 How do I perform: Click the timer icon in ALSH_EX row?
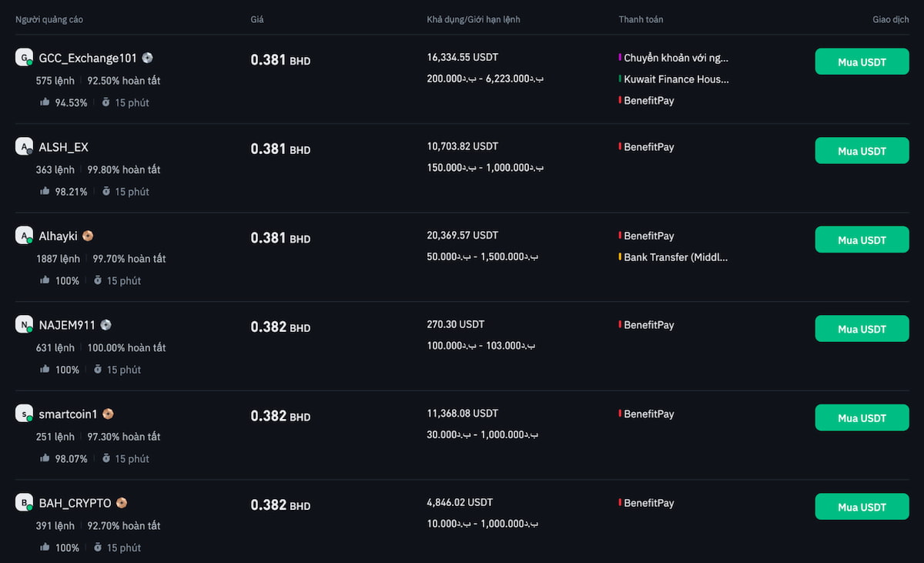[x=106, y=191]
